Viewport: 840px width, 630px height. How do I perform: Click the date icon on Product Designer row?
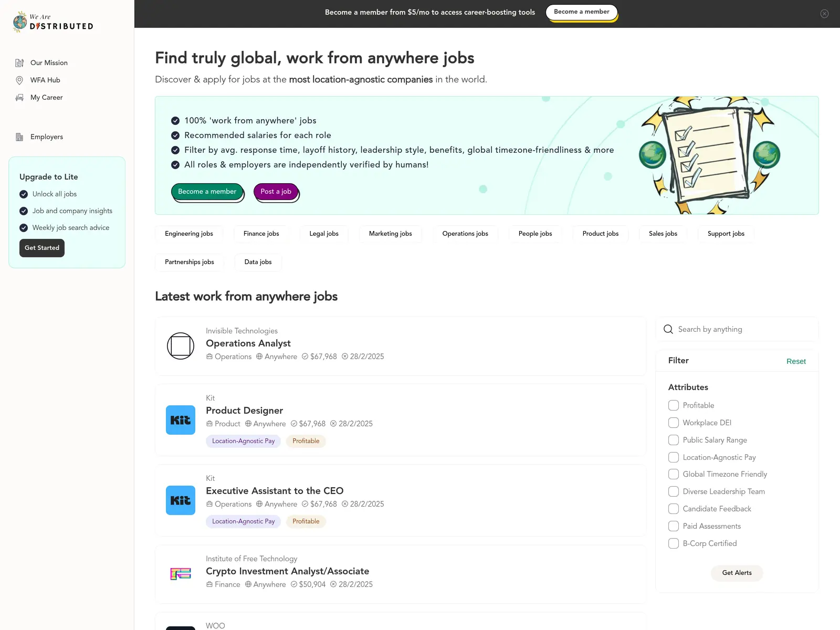pyautogui.click(x=333, y=424)
